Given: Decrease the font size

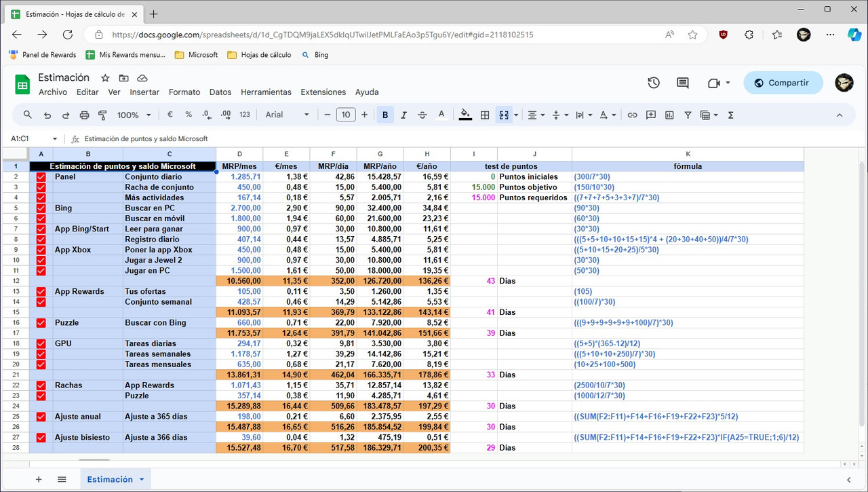Looking at the screenshot, I should [327, 115].
